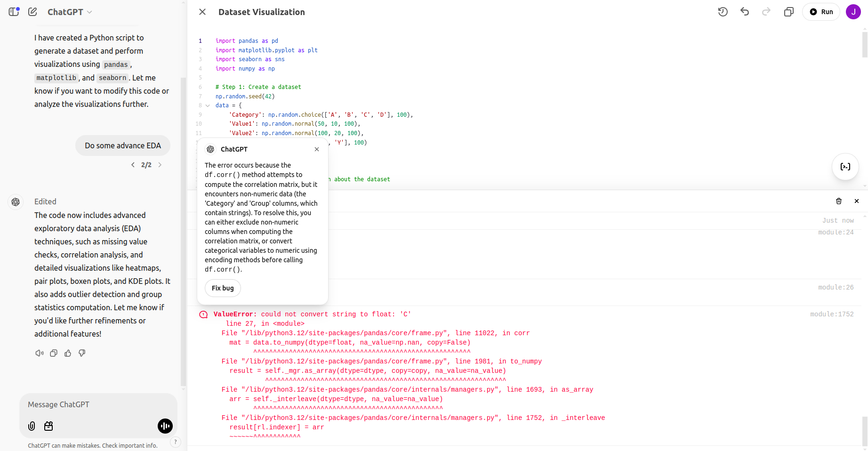868x451 pixels.
Task: Close the Dataset Visualization canvas
Action: point(202,12)
